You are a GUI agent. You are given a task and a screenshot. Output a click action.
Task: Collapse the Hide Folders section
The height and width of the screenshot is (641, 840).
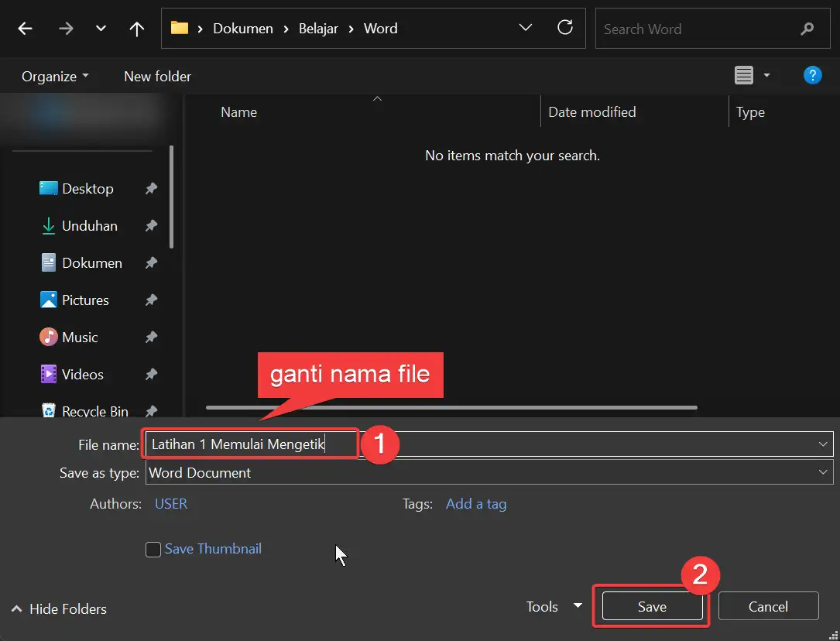[58, 609]
